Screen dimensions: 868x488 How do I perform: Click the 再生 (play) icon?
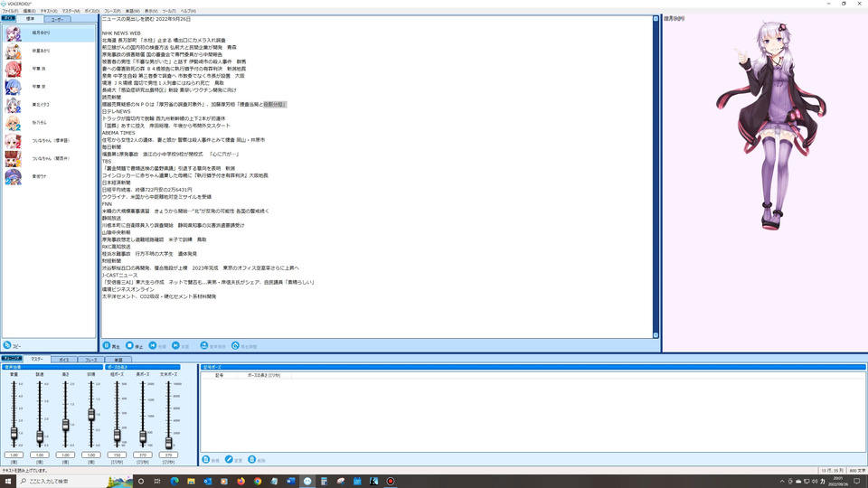(x=107, y=345)
